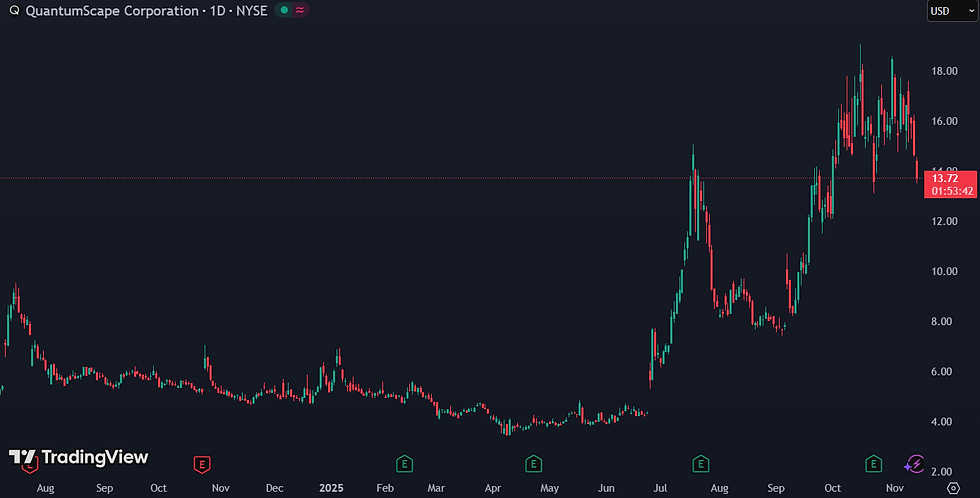Open chart settings hexagon gear icon
This screenshot has width=980, height=498.
click(x=953, y=488)
